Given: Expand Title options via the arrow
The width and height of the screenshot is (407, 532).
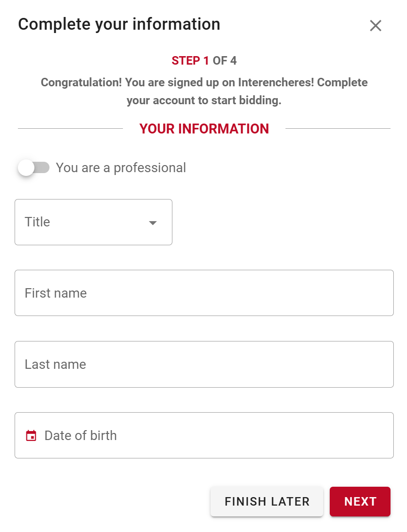Looking at the screenshot, I should point(153,223).
